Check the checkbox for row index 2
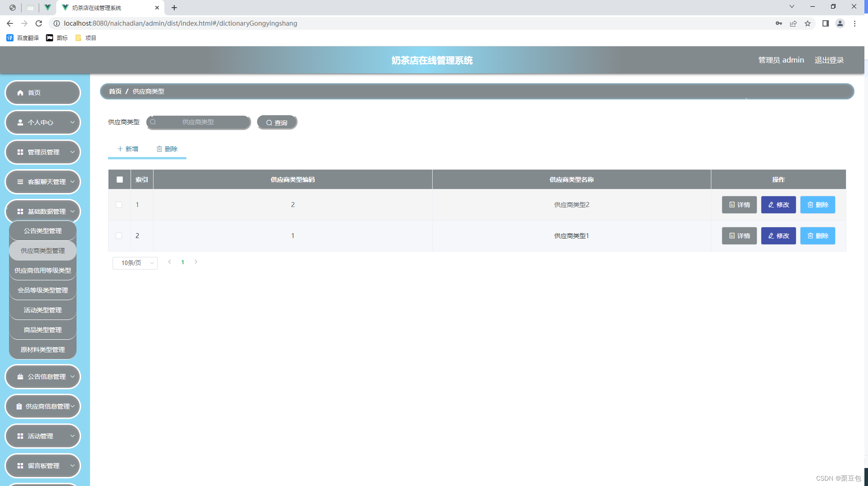This screenshot has height=486, width=868. click(x=119, y=236)
